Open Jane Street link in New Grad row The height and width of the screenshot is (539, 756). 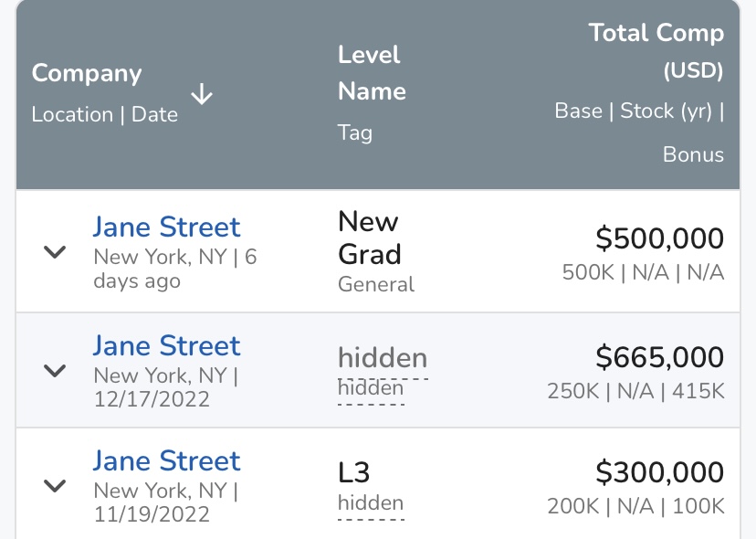(x=166, y=227)
